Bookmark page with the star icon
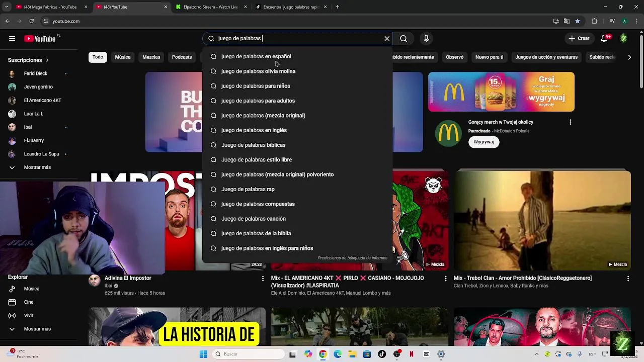This screenshot has height=362, width=644. (x=578, y=21)
